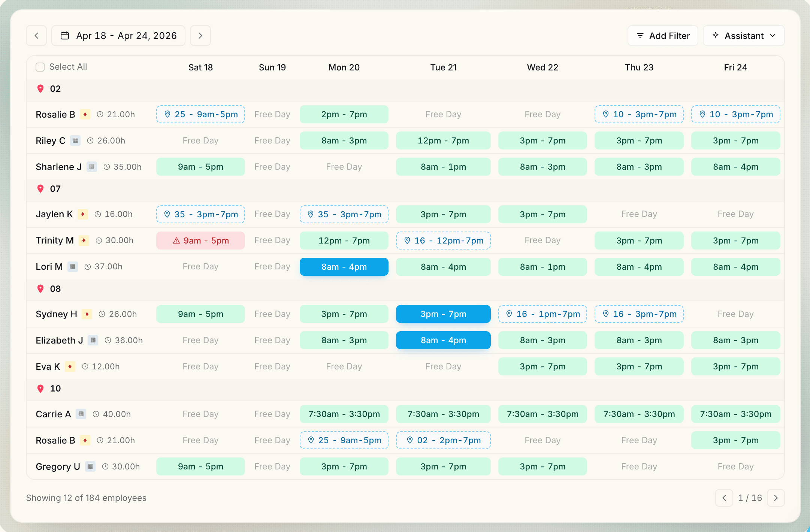Click the Mon 20 column header
Viewport: 810px width, 532px height.
pos(344,67)
